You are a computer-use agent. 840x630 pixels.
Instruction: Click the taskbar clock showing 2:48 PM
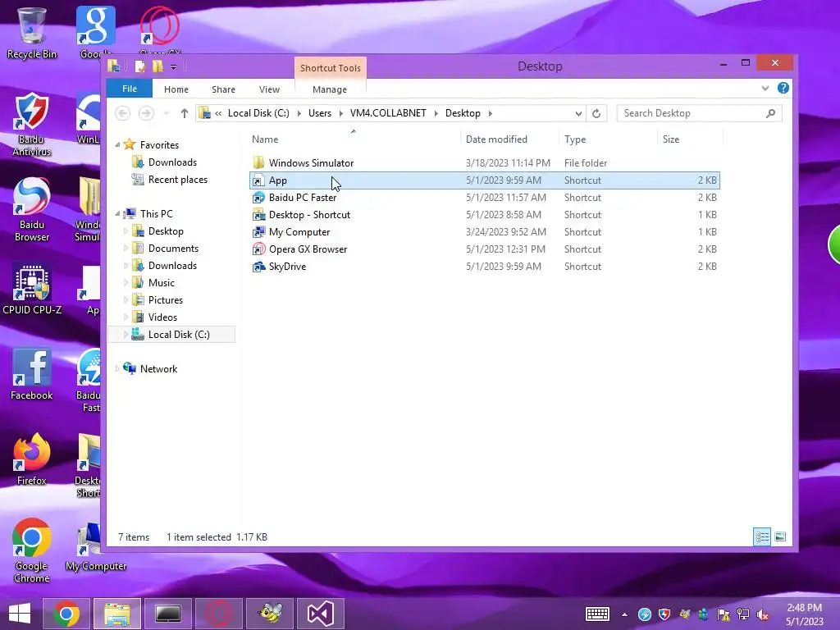pyautogui.click(x=804, y=614)
